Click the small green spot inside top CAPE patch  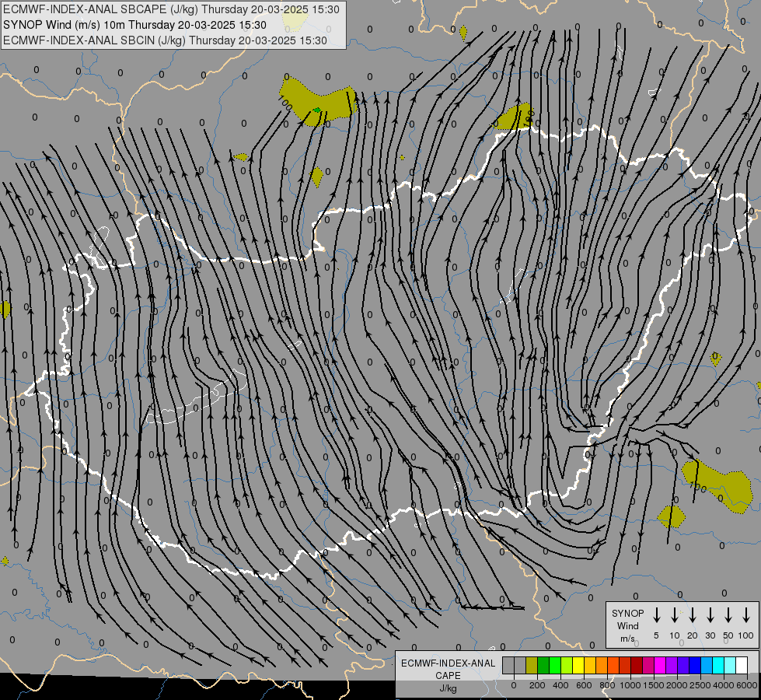point(317,110)
